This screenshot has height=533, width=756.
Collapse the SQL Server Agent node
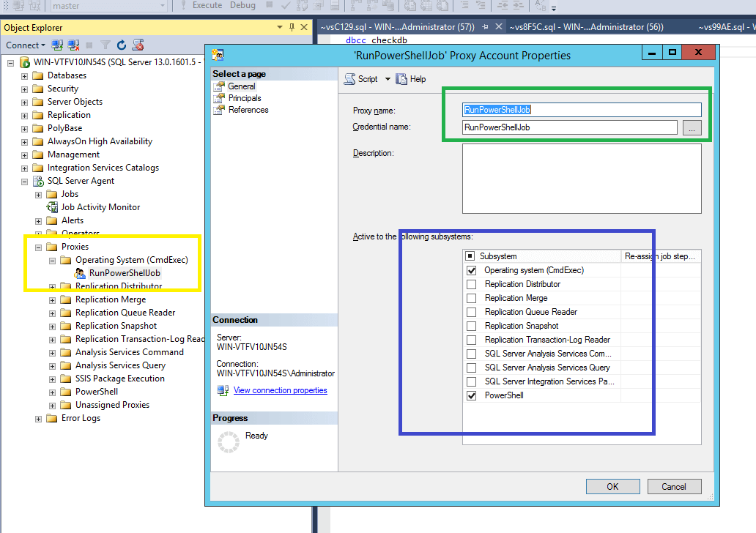pos(25,182)
